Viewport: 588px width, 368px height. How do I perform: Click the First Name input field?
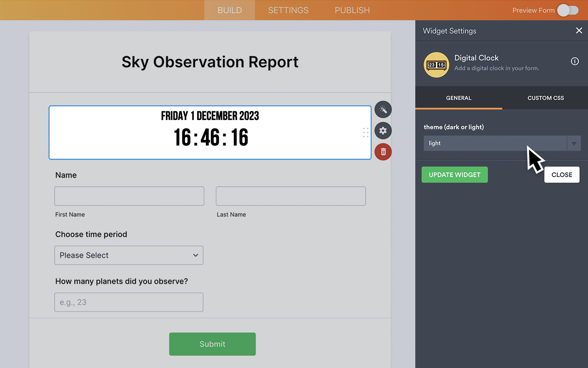click(129, 196)
